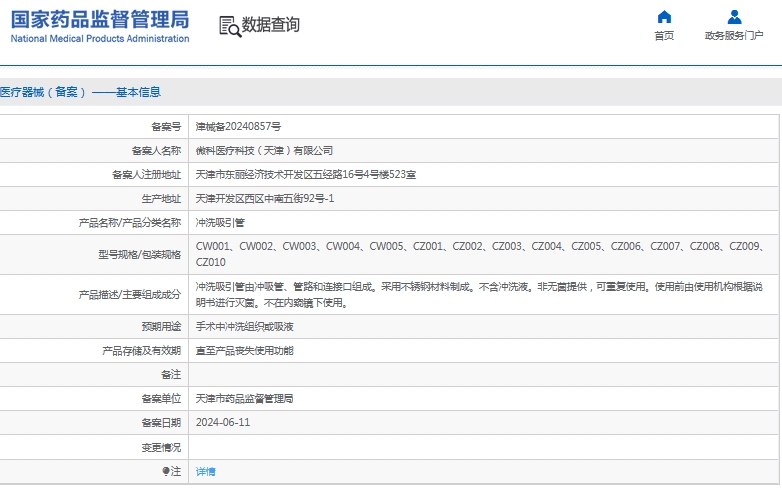Select the date 2024-06-11

tap(223, 422)
